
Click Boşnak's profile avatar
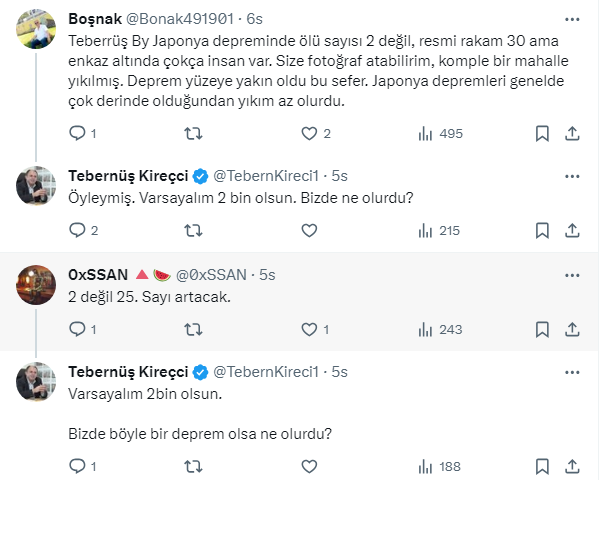click(x=37, y=30)
